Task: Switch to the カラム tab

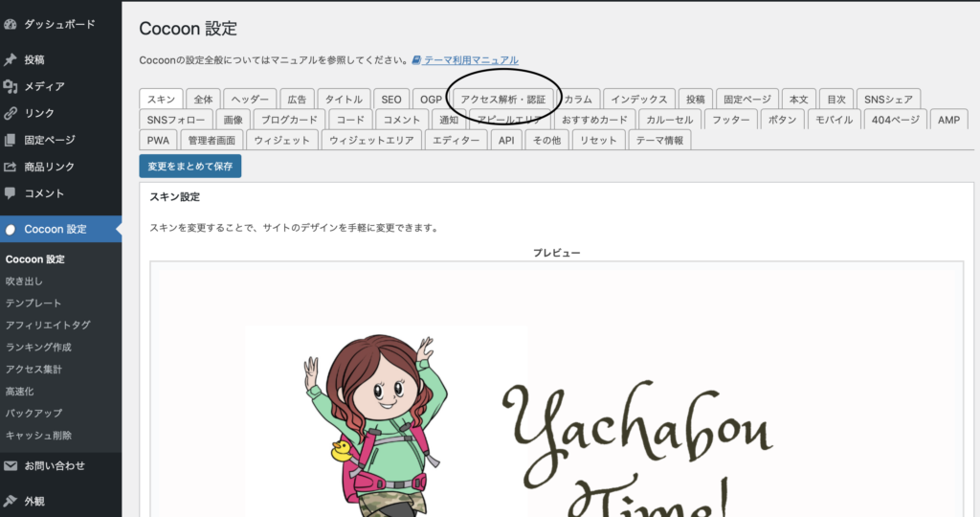Action: (x=578, y=99)
